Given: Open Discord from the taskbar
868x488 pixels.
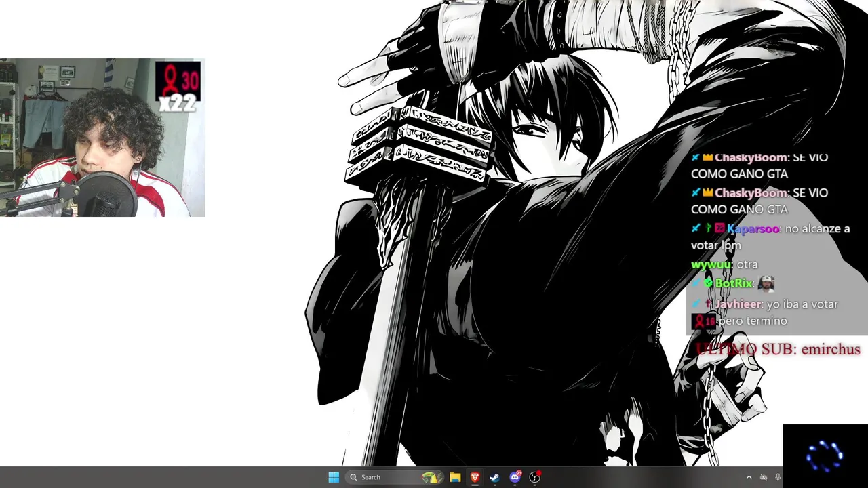Looking at the screenshot, I should pyautogui.click(x=515, y=477).
